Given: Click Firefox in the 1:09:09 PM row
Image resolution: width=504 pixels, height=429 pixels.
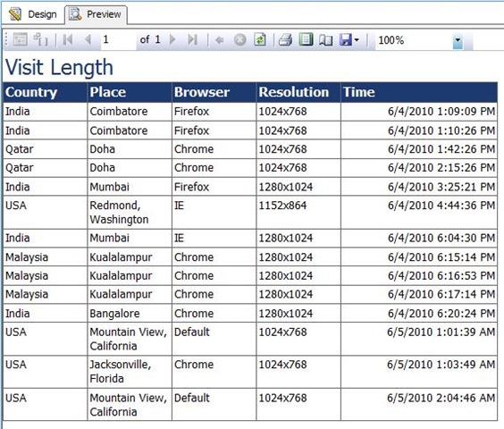Looking at the screenshot, I should tap(214, 112).
